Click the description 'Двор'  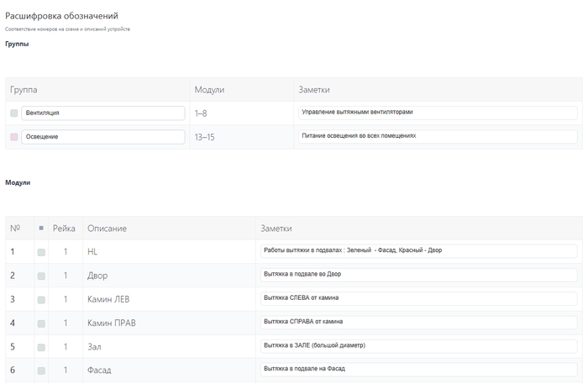[x=97, y=276]
